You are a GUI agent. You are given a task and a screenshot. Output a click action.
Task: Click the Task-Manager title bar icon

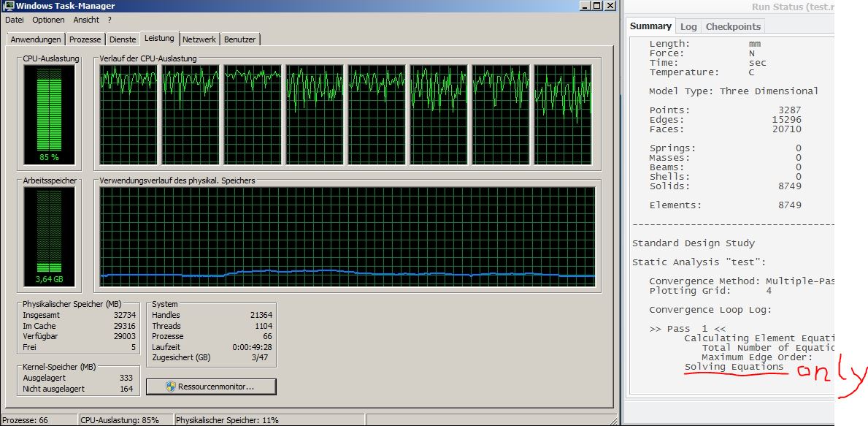pyautogui.click(x=8, y=6)
